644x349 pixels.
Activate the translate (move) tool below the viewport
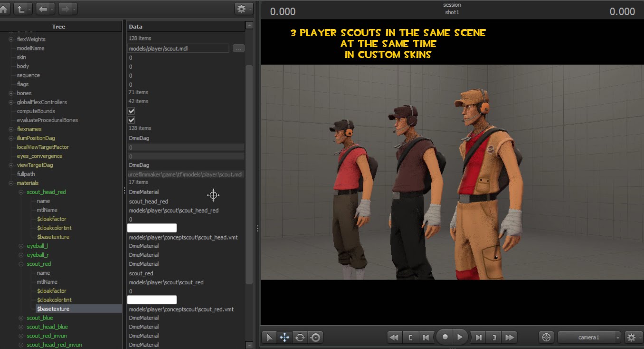point(284,337)
